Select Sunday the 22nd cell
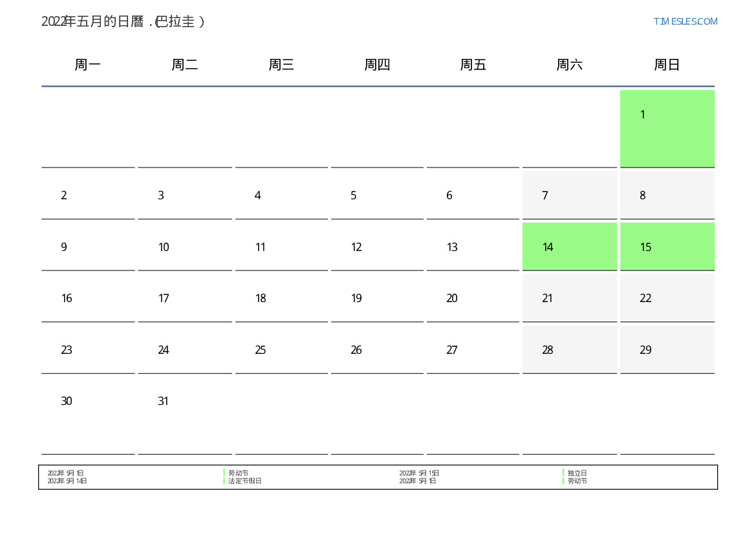 [667, 298]
